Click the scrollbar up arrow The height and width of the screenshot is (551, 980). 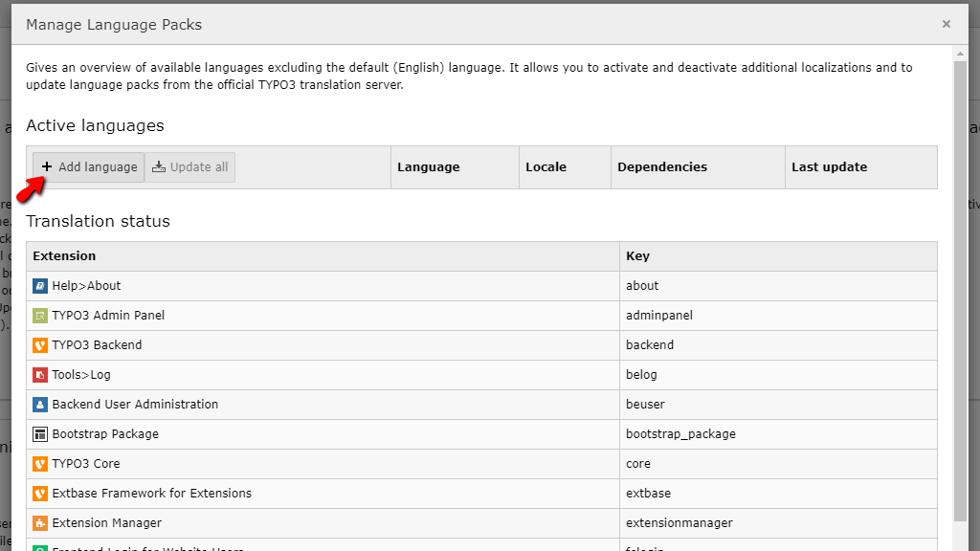[961, 55]
